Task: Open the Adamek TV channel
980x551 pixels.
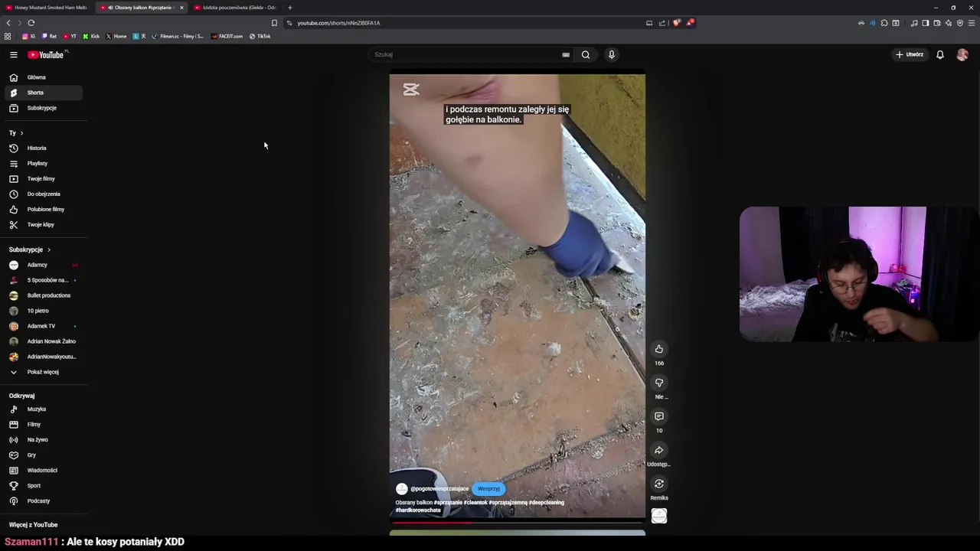Action: tap(44, 326)
